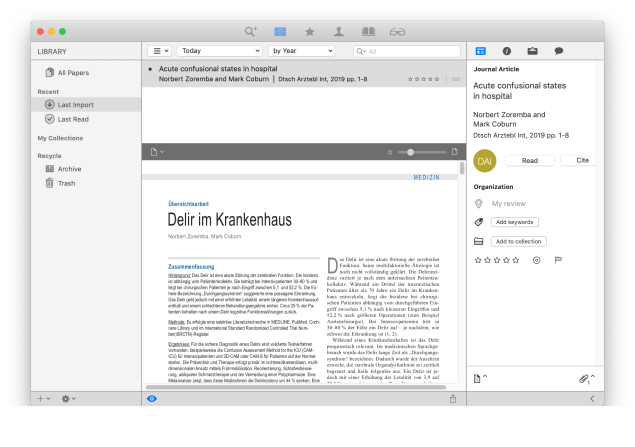Open the Today filter dropdown
Screen dimensions: 635x447
pos(220,50)
